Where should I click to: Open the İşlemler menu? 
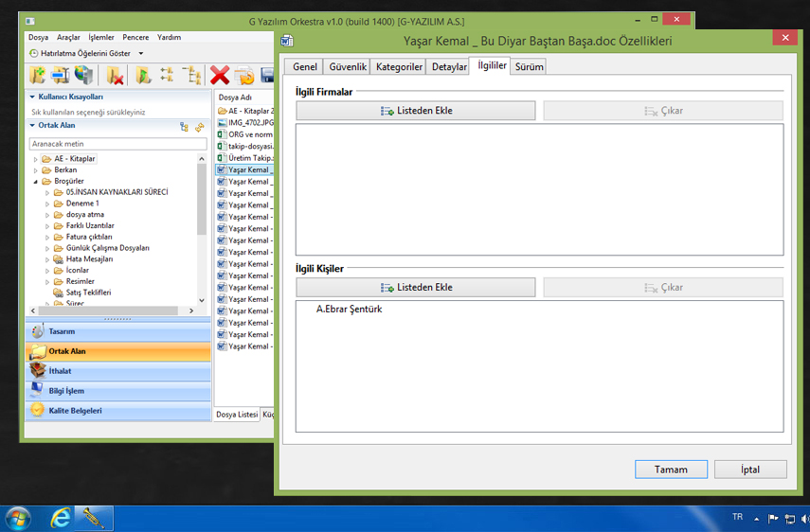coord(100,37)
